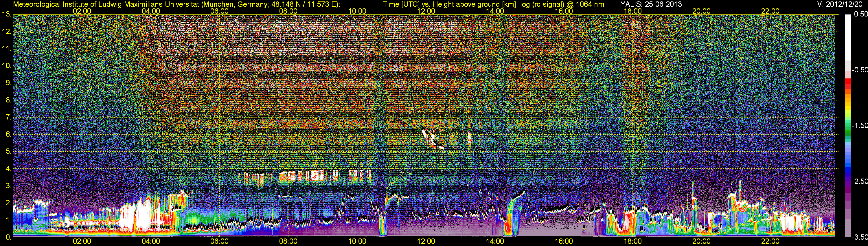The image size is (868, 246).
Task: Click the 20:00 label on the top time axis
Action: coord(702,11)
